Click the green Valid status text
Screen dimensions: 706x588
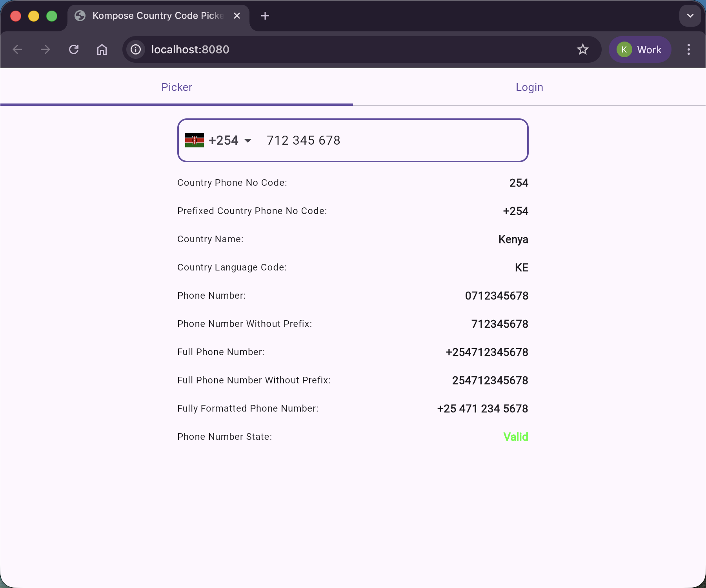[x=516, y=437]
